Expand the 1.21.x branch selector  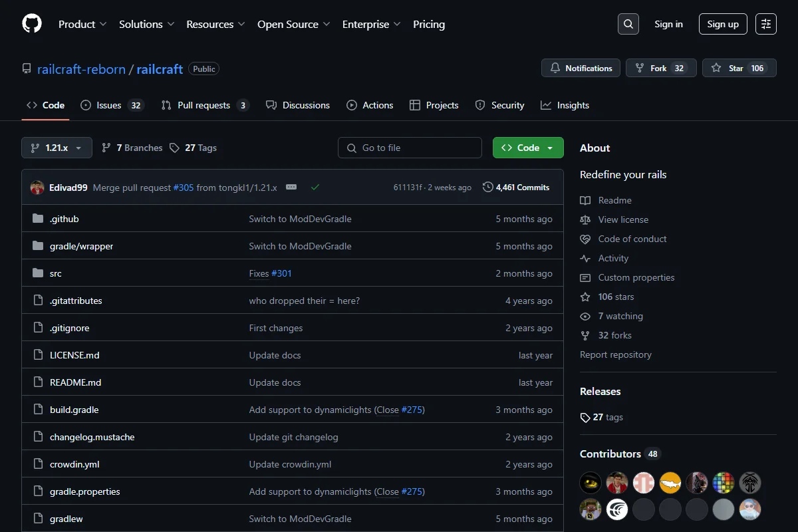[57, 148]
